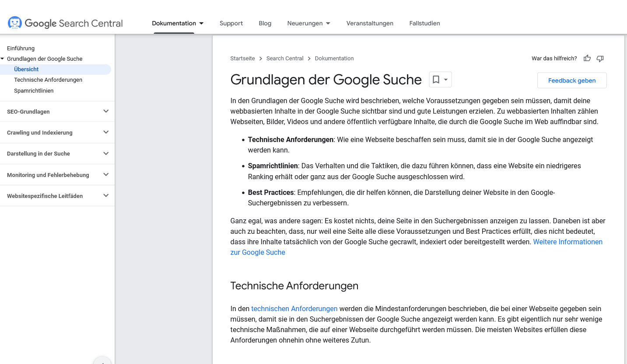Open the Support tab
Screen dimensions: 627x364
click(231, 23)
